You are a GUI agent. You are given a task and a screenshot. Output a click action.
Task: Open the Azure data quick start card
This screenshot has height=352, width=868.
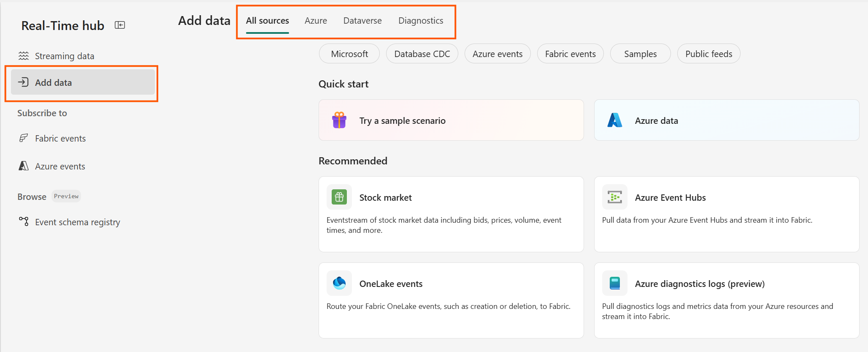pos(727,120)
